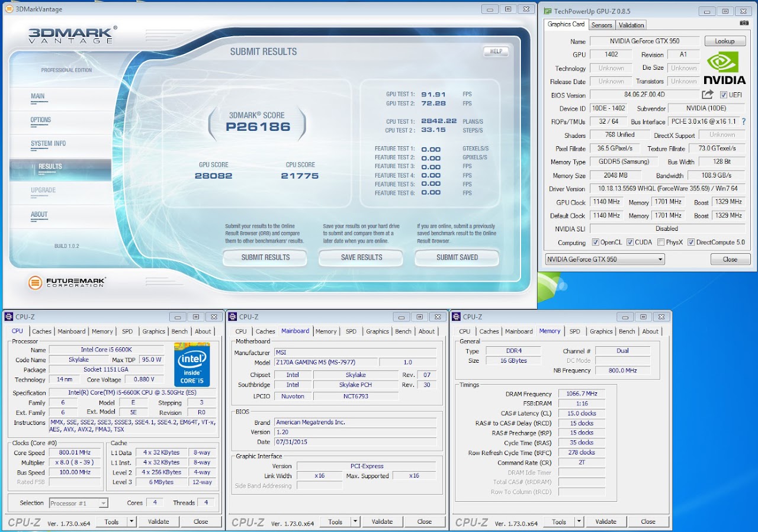Toggle the UEFI checkbox
The image size is (758, 532).
[724, 95]
